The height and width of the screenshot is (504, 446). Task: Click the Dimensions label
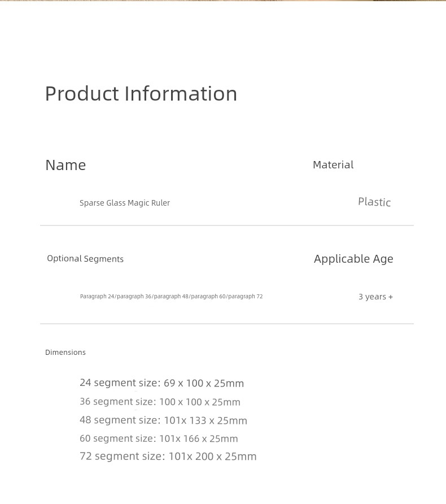pos(65,352)
